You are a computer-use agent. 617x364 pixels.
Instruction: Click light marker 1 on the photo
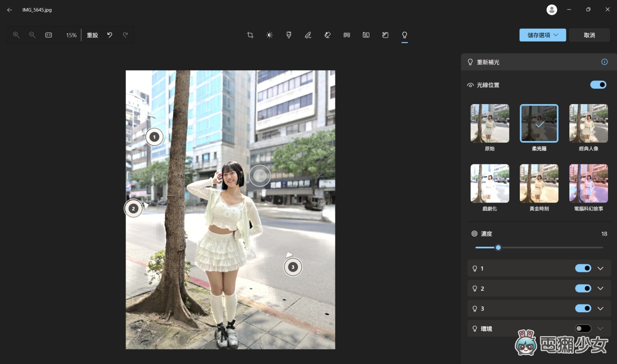point(154,137)
